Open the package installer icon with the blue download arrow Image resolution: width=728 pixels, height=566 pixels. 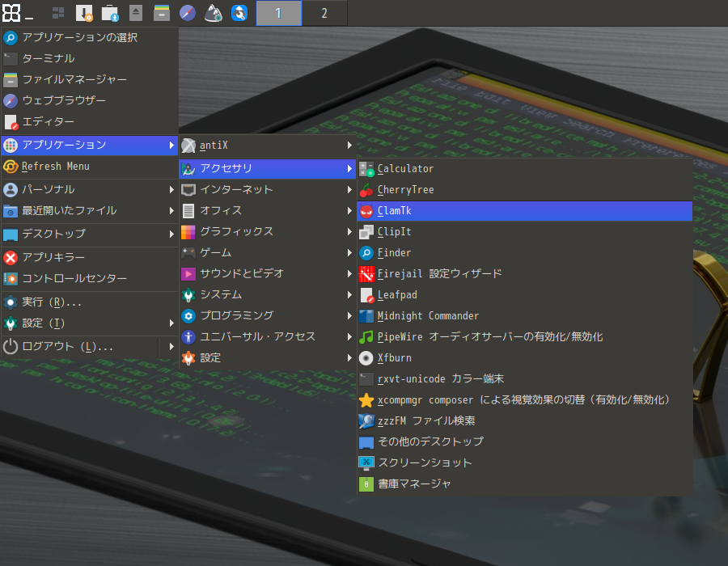click(x=110, y=12)
